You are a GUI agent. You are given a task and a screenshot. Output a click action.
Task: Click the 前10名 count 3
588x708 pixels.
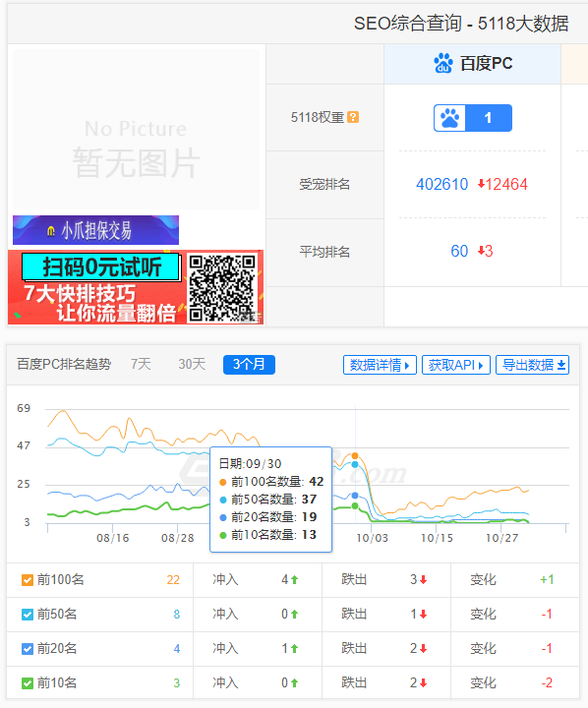coord(177,683)
